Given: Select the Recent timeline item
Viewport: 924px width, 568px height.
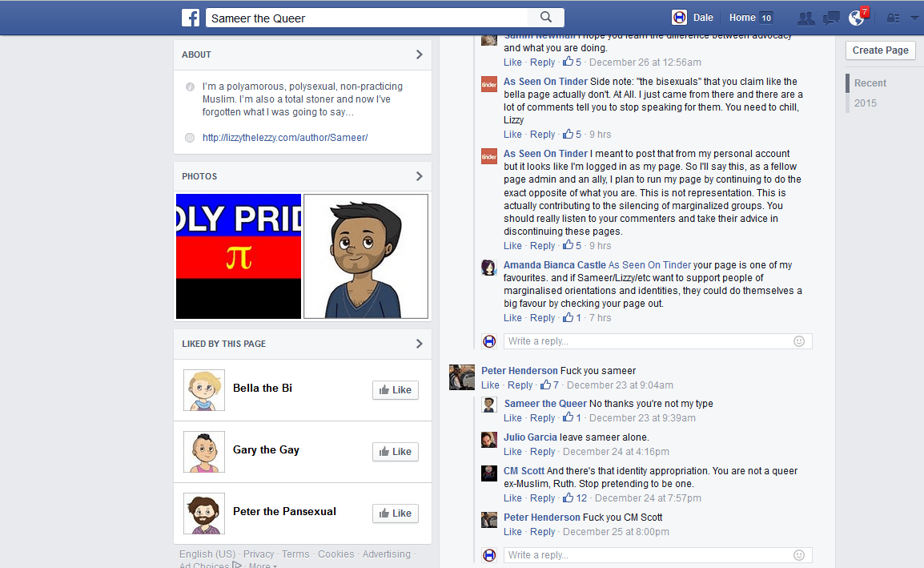Looking at the screenshot, I should click(x=870, y=83).
